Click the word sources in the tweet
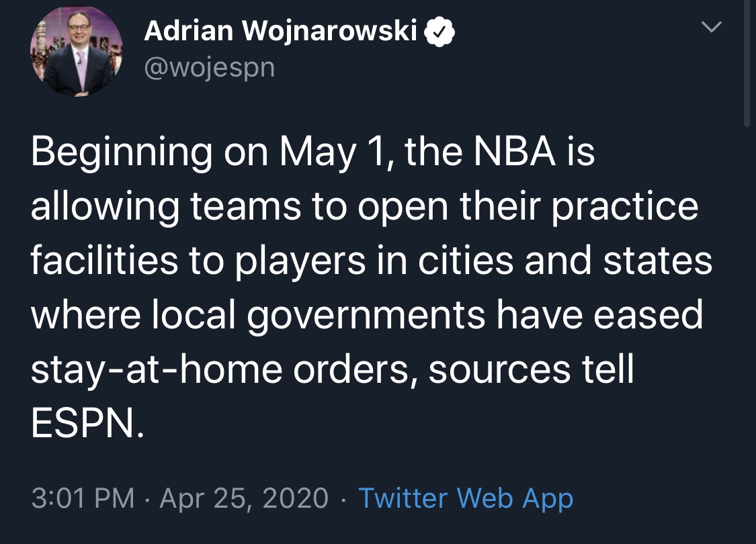This screenshot has height=544, width=756. [499, 371]
